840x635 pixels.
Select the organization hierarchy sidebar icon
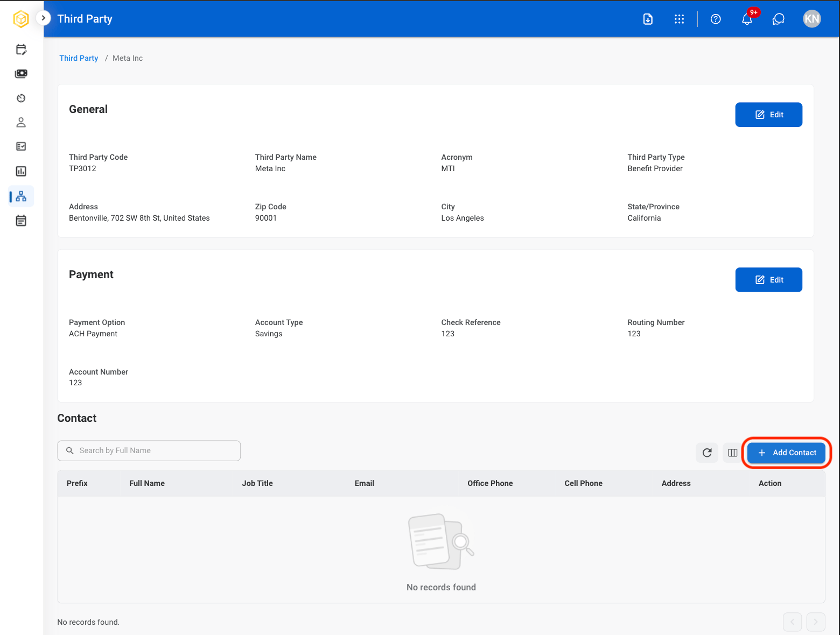coord(21,196)
